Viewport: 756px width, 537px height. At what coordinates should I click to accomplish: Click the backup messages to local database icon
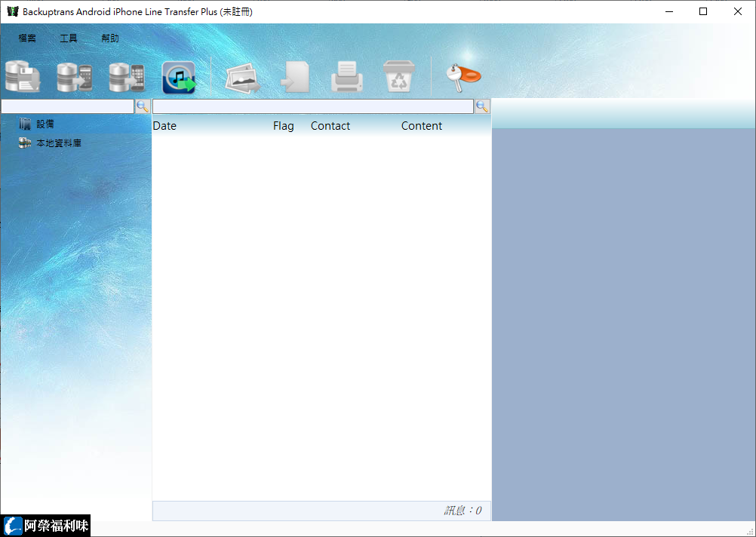coord(23,77)
